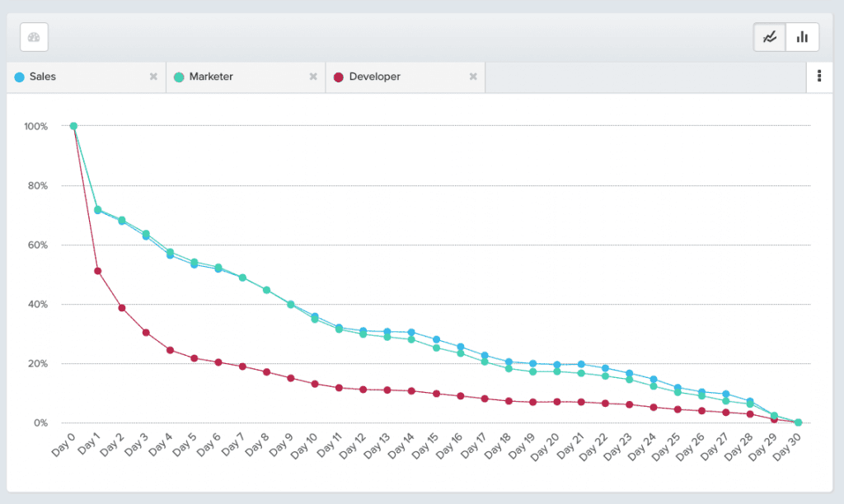Click the Day 0 data point at 100%
844x504 pixels.
click(73, 126)
